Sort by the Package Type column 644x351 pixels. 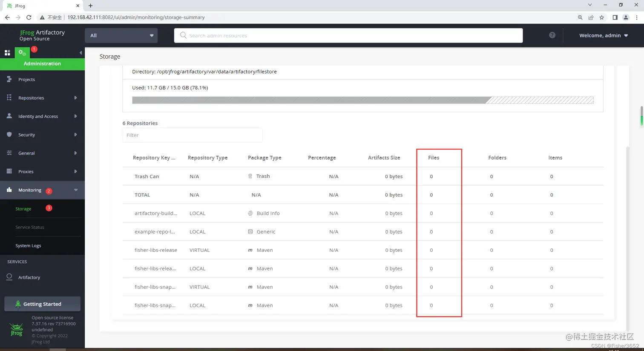(264, 157)
